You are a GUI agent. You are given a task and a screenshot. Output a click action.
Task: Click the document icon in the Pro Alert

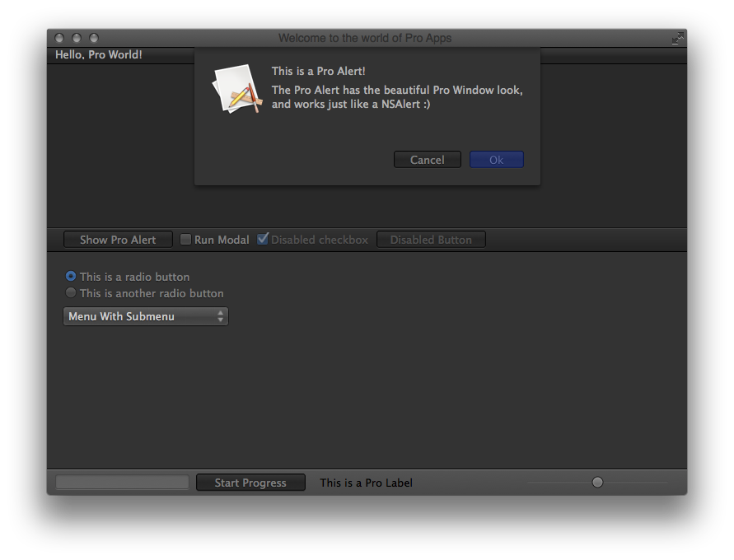point(236,88)
